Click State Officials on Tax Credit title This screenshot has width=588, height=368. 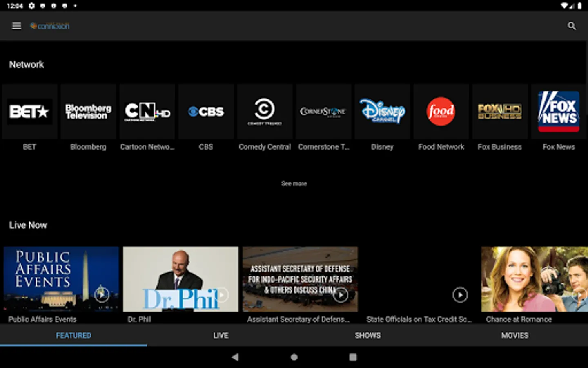(419, 319)
